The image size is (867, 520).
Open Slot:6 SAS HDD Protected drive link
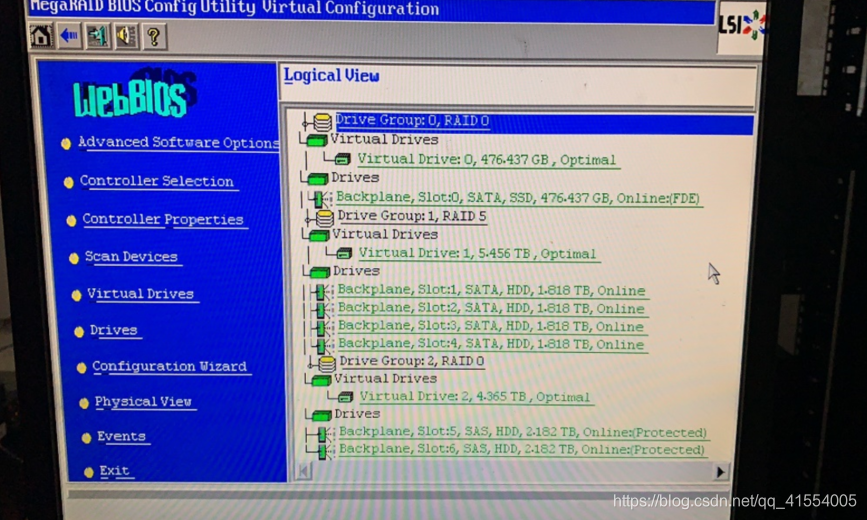pos(522,449)
